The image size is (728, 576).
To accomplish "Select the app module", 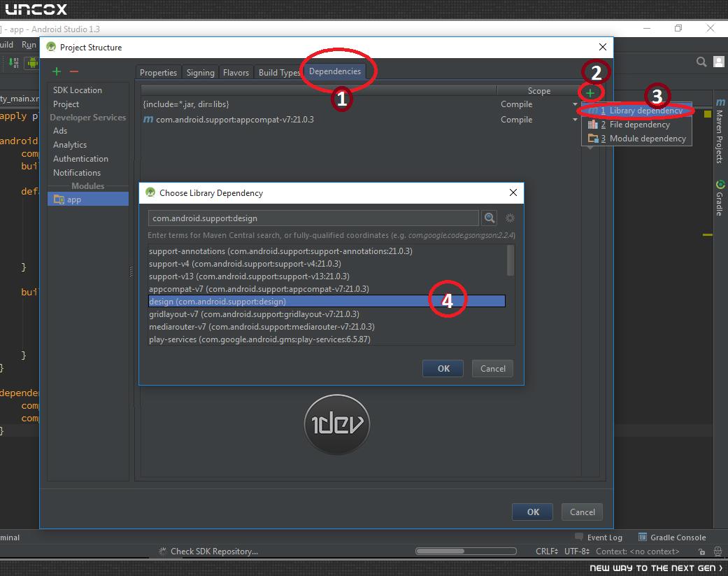I will coord(87,199).
